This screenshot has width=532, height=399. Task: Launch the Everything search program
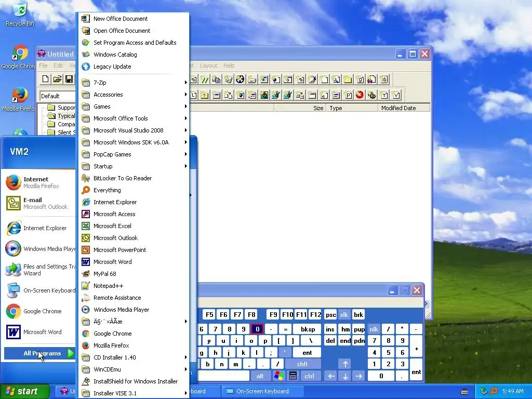click(134, 190)
